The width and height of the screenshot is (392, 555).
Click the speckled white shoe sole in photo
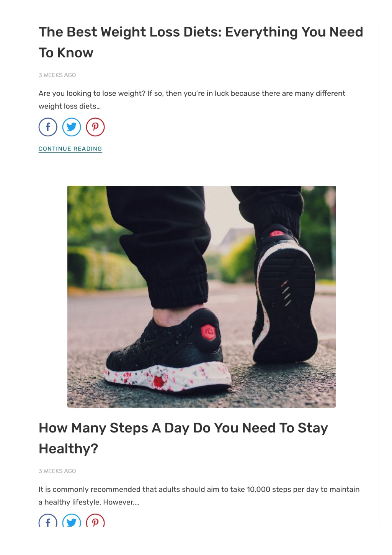pos(167,377)
